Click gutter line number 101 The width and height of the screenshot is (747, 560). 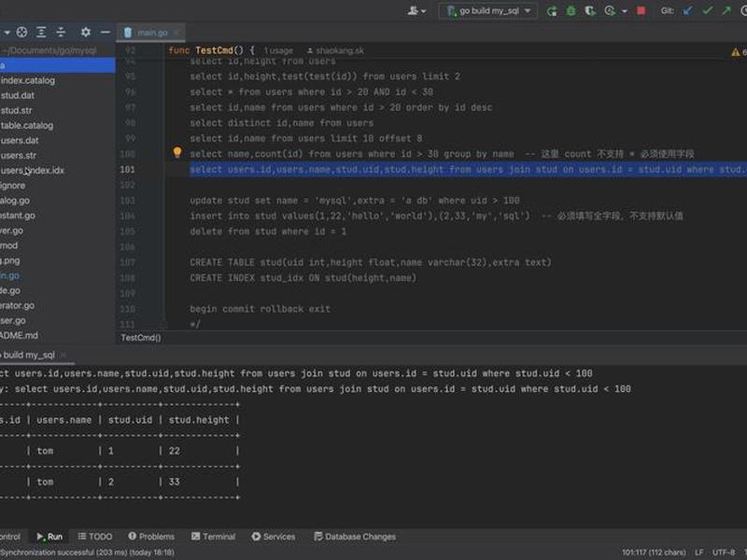tap(127, 170)
